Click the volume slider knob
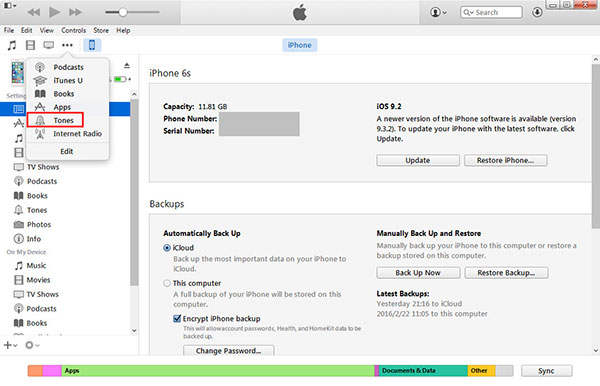The image size is (600, 386). click(122, 12)
